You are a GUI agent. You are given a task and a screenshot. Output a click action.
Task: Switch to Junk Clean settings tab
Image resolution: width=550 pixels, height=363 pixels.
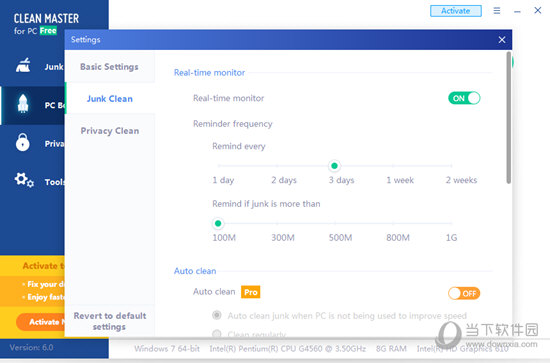click(x=109, y=99)
